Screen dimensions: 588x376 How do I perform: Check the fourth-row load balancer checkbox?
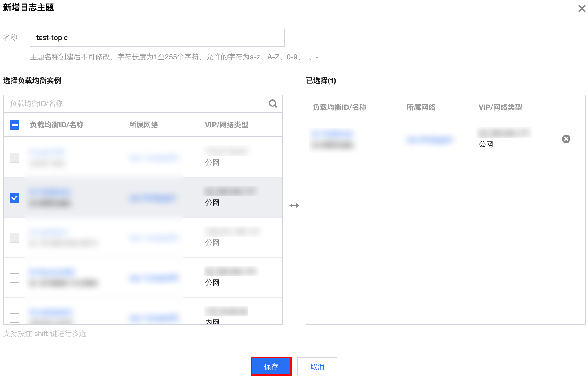pos(15,278)
